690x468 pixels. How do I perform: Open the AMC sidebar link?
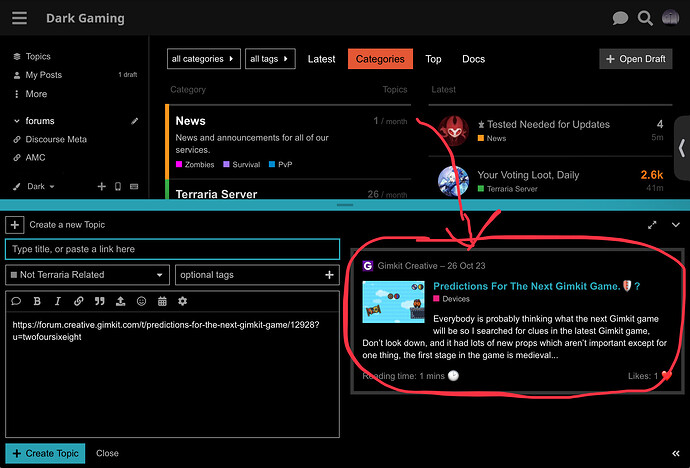point(35,157)
